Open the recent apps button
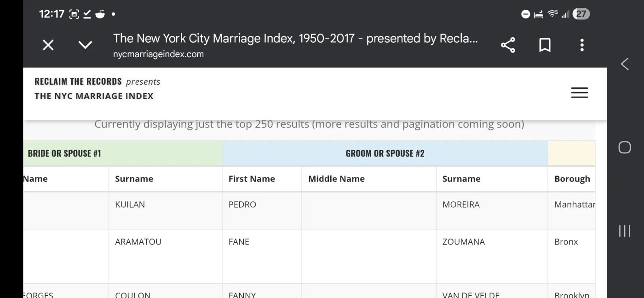The width and height of the screenshot is (644, 298). [x=624, y=231]
